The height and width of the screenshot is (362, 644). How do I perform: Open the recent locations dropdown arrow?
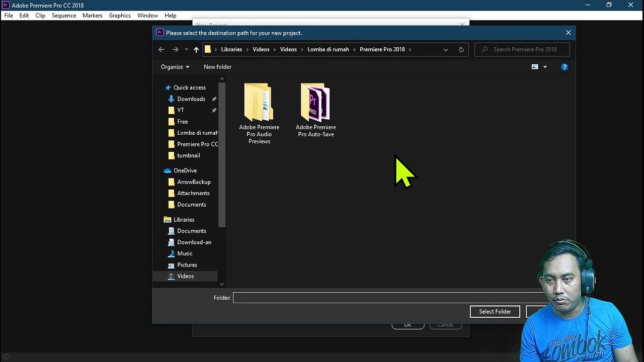186,49
